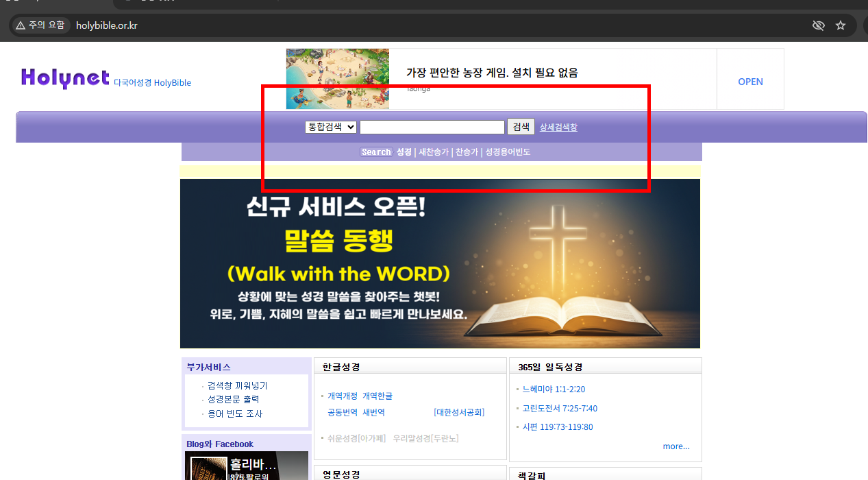Click the Holynet logo
The width and height of the screenshot is (868, 480).
[64, 77]
